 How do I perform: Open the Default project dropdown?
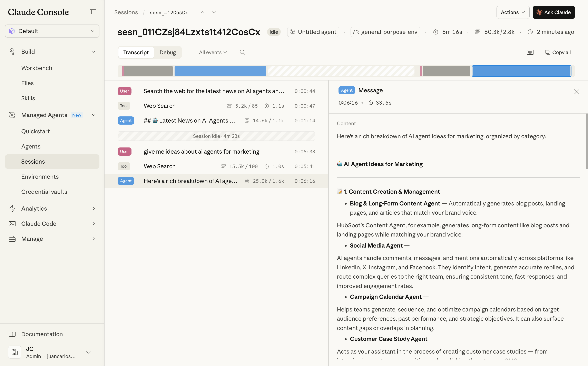pos(52,31)
